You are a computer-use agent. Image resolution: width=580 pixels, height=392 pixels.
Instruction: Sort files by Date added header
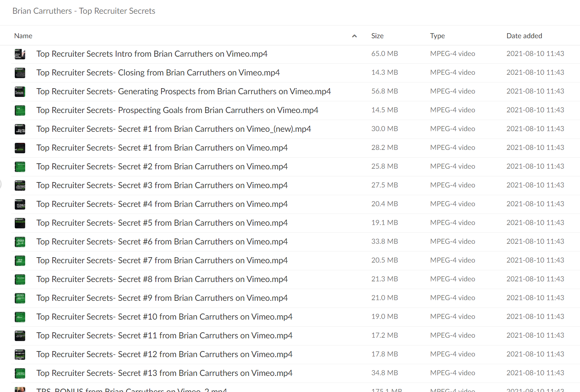524,36
